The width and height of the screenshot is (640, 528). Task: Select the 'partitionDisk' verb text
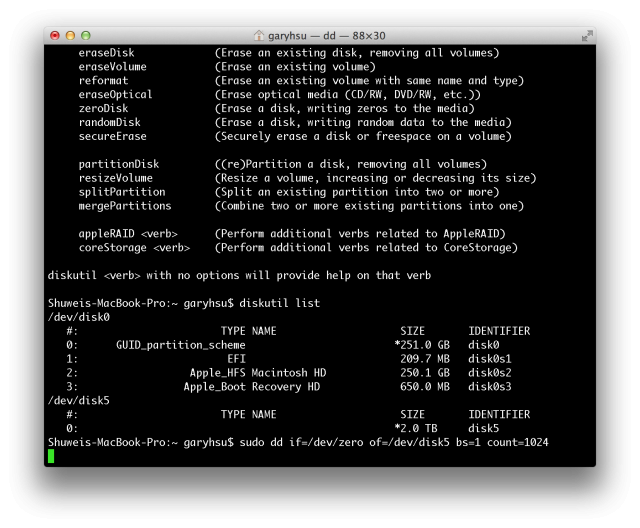point(119,164)
